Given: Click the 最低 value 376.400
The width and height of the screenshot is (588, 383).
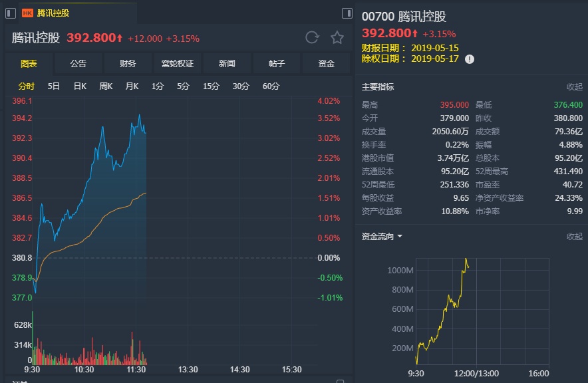Looking at the screenshot, I should (x=568, y=105).
